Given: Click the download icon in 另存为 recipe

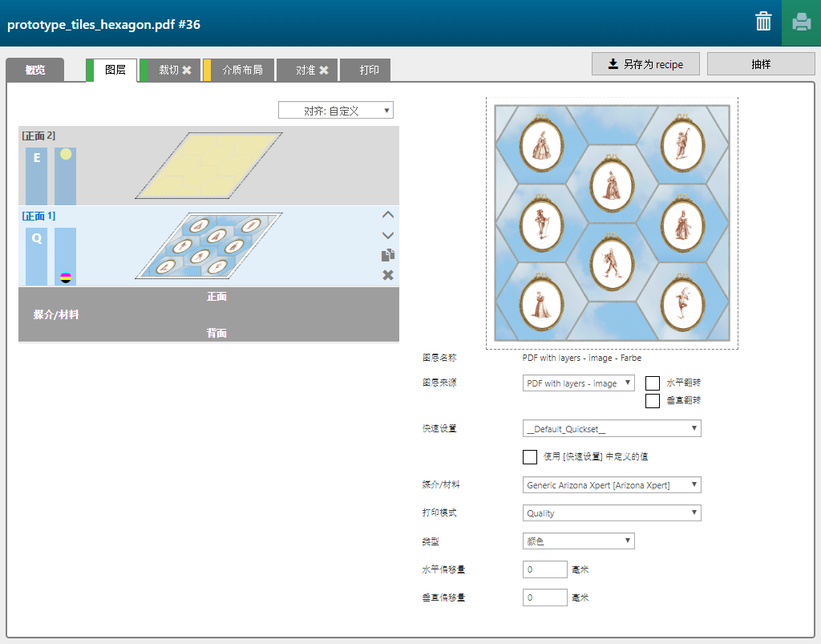Looking at the screenshot, I should coord(613,64).
